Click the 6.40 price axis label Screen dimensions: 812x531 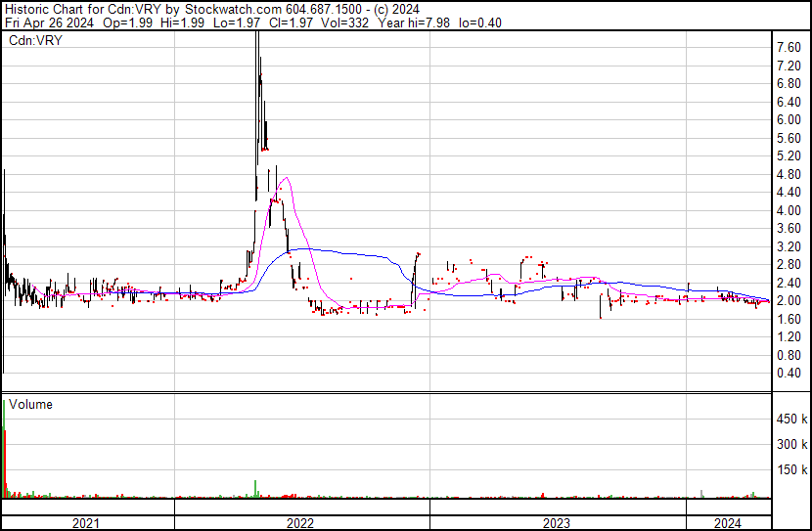pyautogui.click(x=789, y=102)
